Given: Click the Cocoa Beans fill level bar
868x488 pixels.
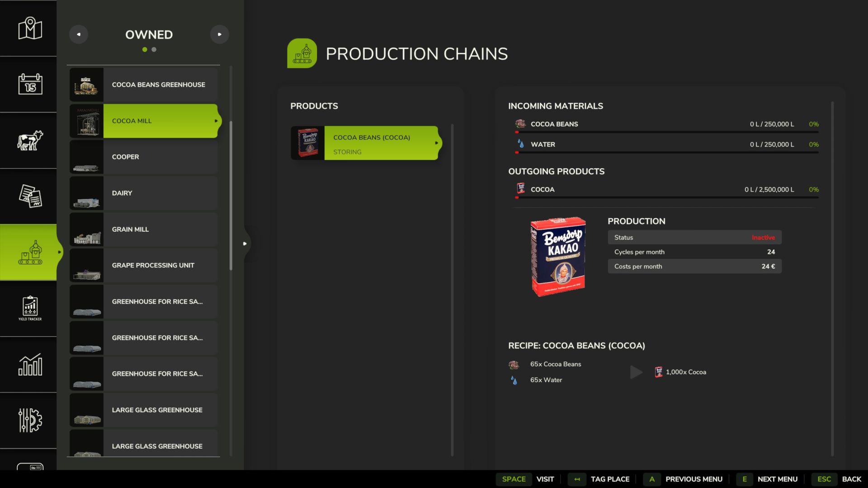Looking at the screenshot, I should click(x=667, y=132).
